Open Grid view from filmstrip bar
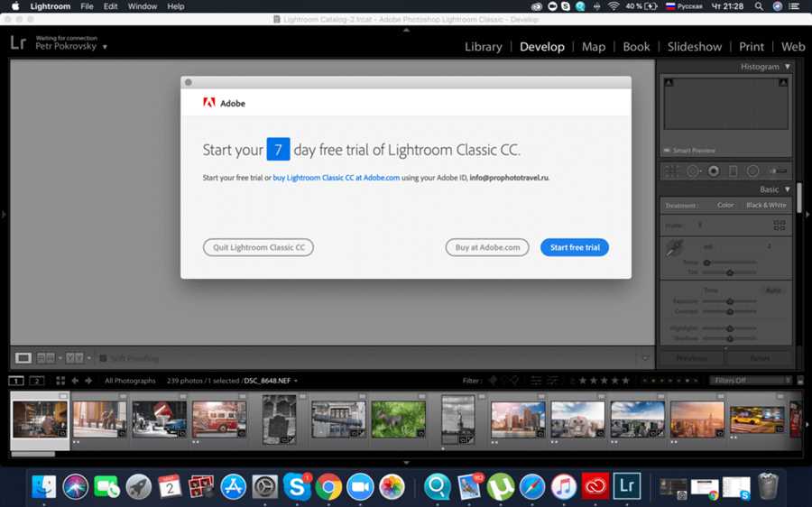 point(60,381)
